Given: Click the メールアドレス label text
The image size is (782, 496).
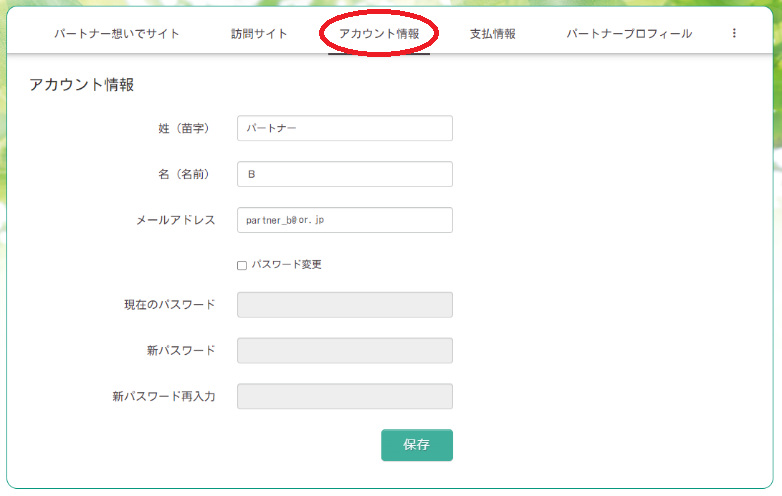Looking at the screenshot, I should pyautogui.click(x=176, y=220).
